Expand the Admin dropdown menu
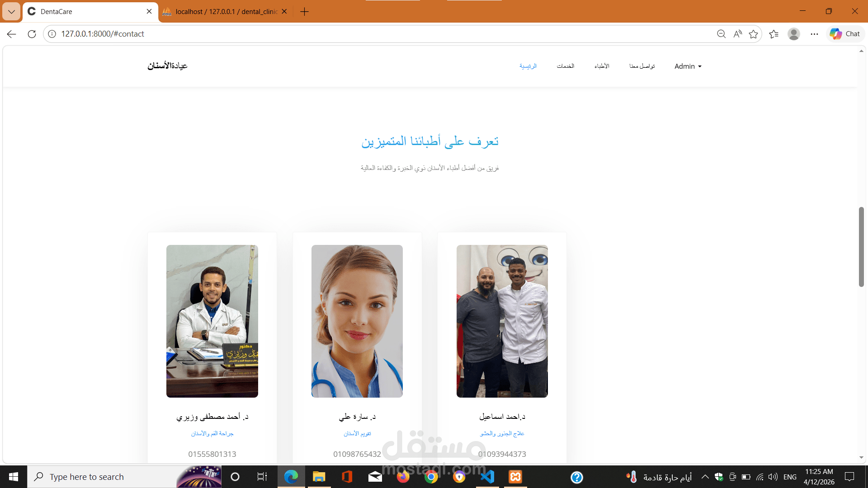Screen dimensions: 868x488 click(688, 66)
